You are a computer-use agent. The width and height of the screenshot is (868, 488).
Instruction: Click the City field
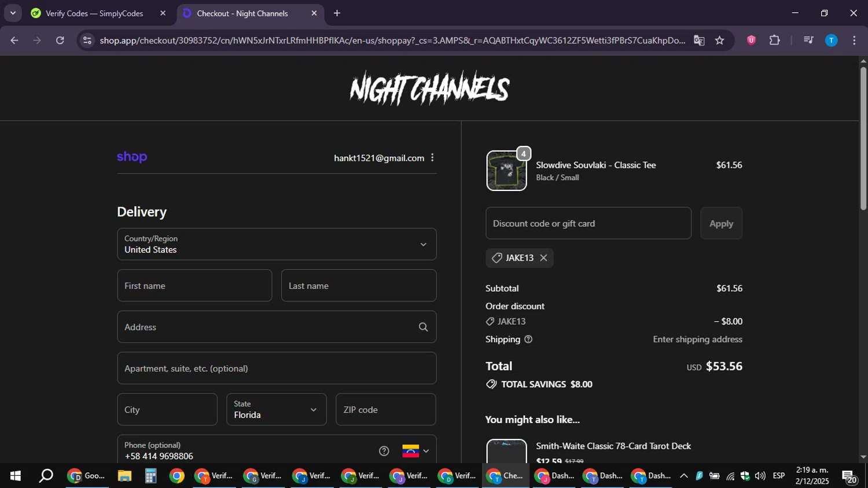tap(167, 410)
